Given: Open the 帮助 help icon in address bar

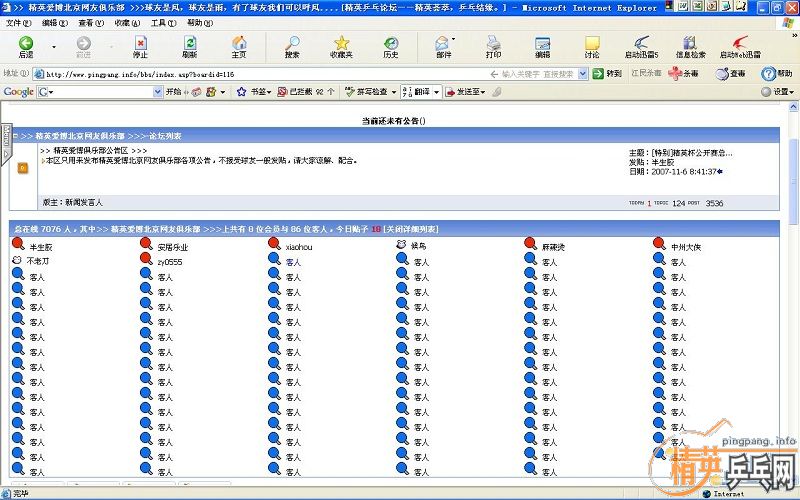Looking at the screenshot, I should tap(777, 73).
